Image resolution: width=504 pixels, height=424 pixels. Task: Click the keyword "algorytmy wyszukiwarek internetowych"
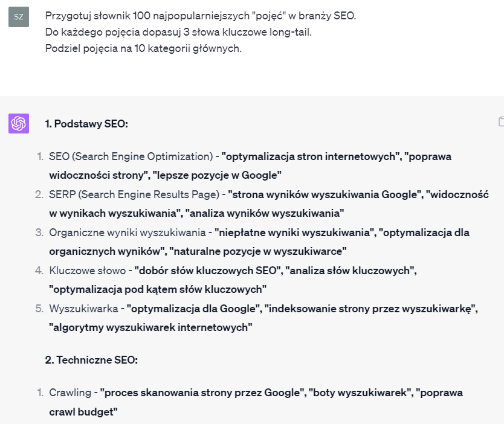[150, 327]
